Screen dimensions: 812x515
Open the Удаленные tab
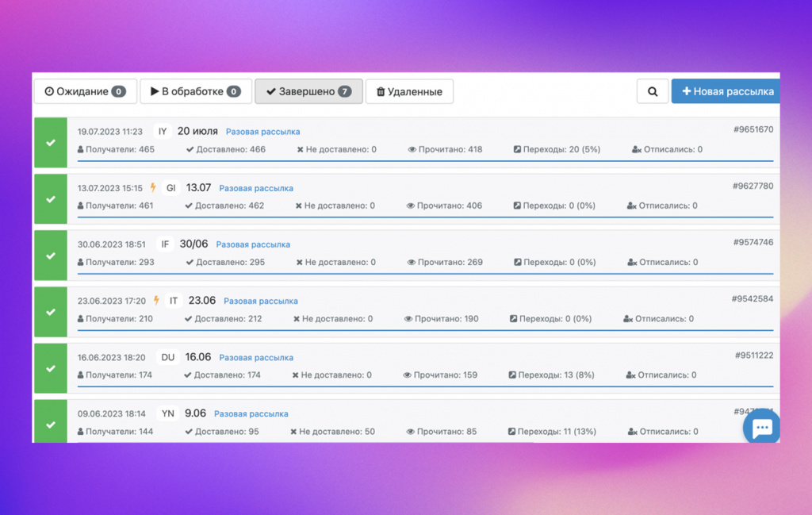coord(409,92)
